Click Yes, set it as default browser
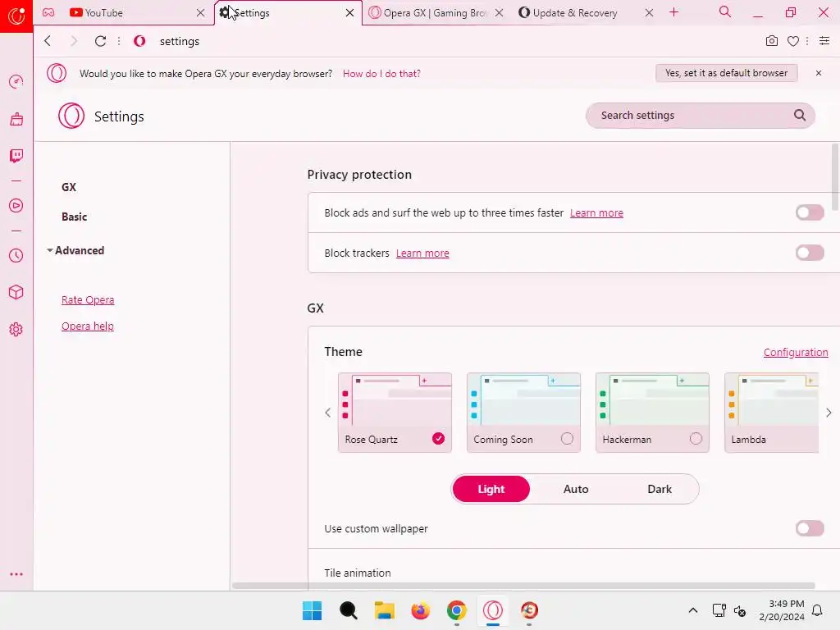This screenshot has height=630, width=840. point(727,73)
